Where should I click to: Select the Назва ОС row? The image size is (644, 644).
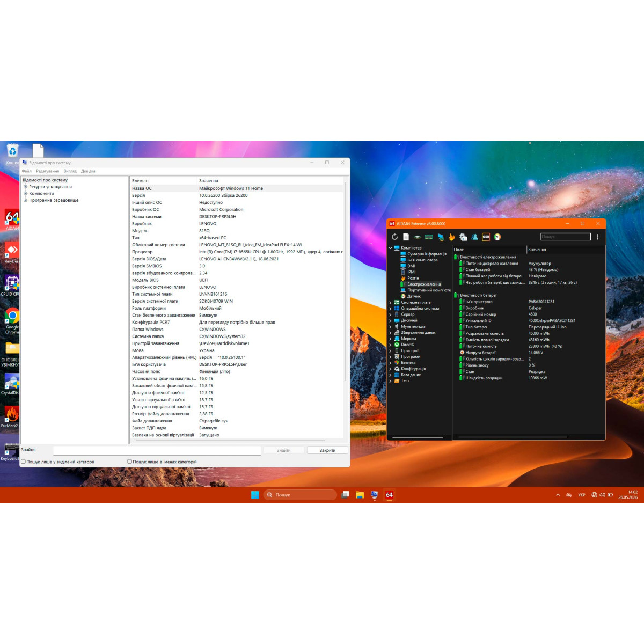(236, 188)
